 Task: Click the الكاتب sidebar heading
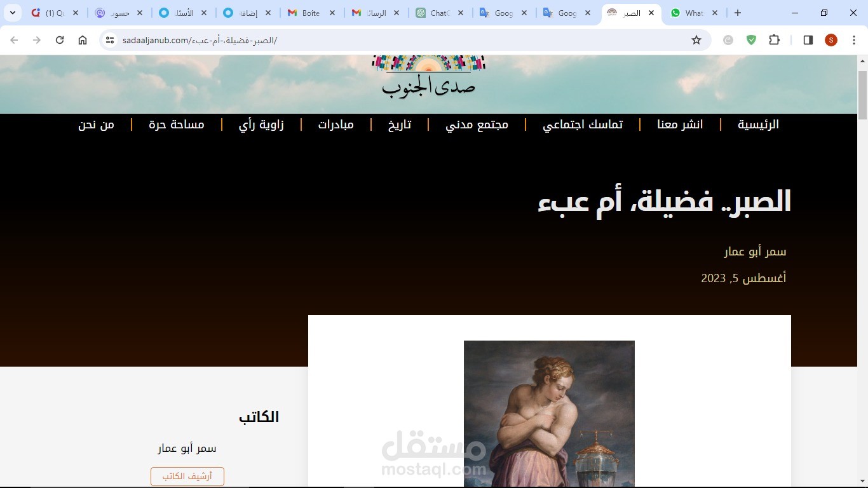(x=259, y=417)
